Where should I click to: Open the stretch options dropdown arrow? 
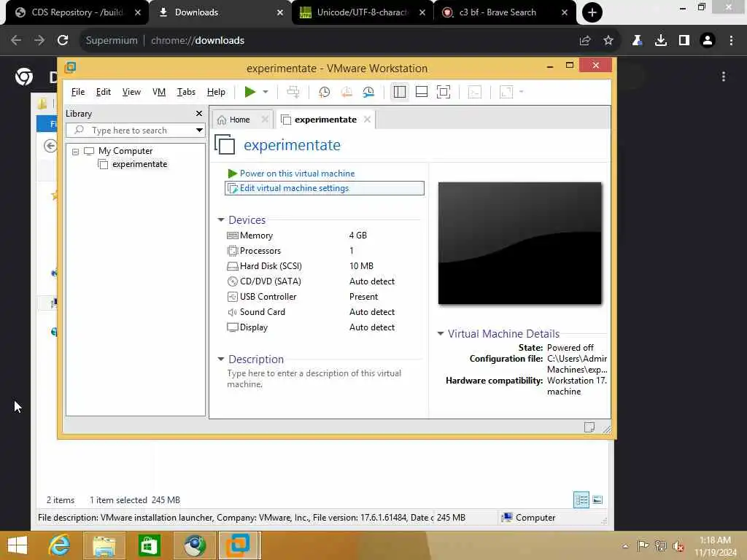point(521,92)
